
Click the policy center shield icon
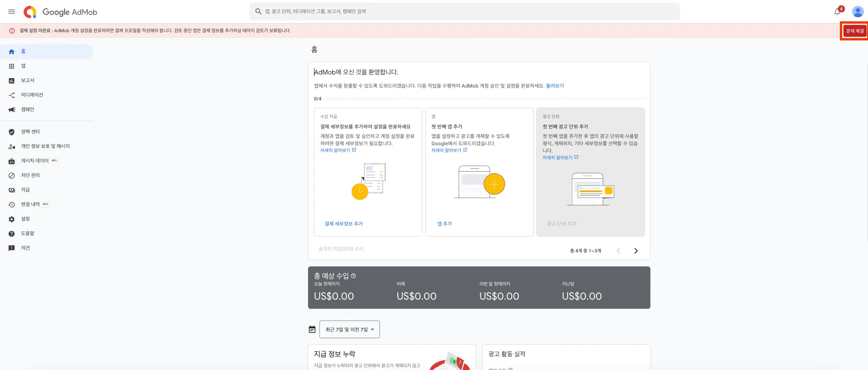point(12,132)
